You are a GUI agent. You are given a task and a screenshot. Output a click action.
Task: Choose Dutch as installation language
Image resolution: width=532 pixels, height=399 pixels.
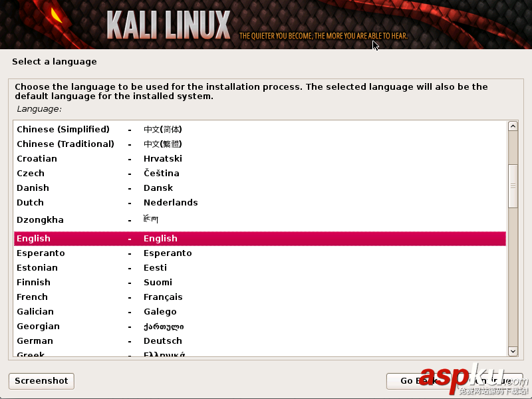(260, 202)
